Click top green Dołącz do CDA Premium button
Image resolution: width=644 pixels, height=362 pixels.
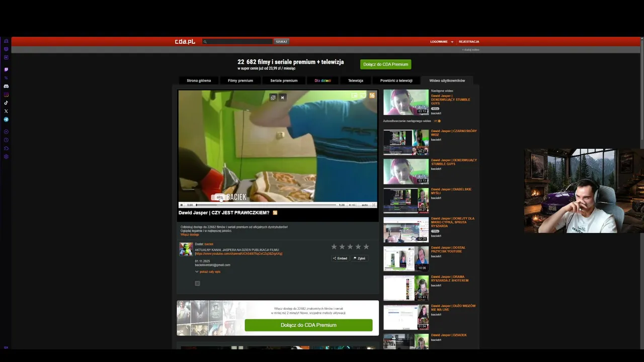pyautogui.click(x=386, y=64)
